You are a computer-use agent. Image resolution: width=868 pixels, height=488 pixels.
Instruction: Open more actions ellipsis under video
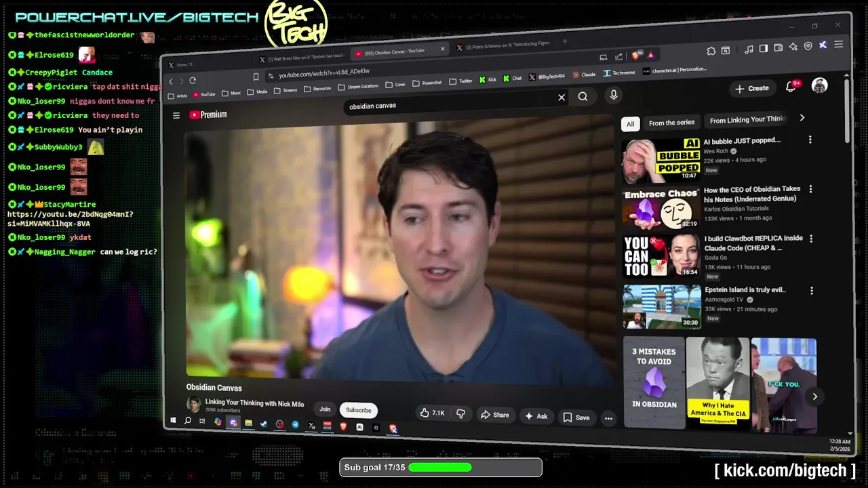[x=608, y=419]
